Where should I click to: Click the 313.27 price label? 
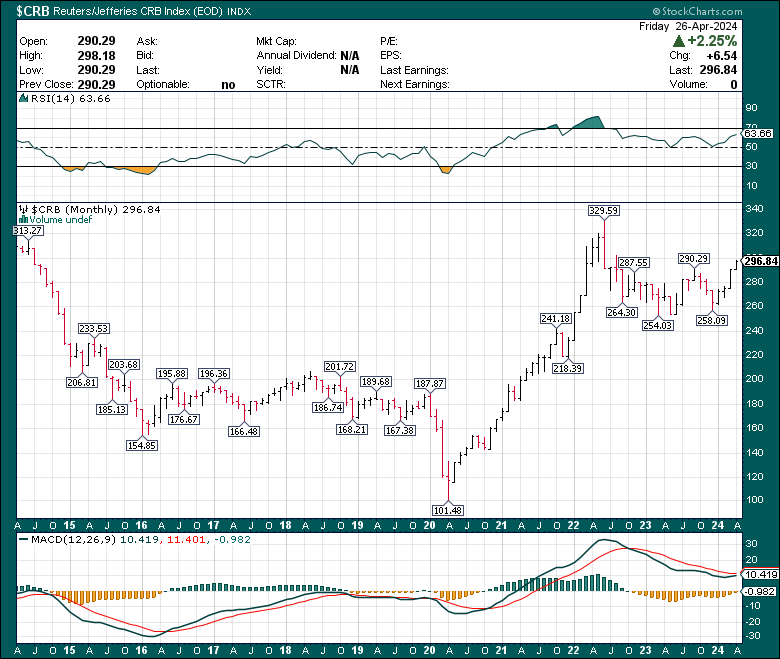pos(28,231)
